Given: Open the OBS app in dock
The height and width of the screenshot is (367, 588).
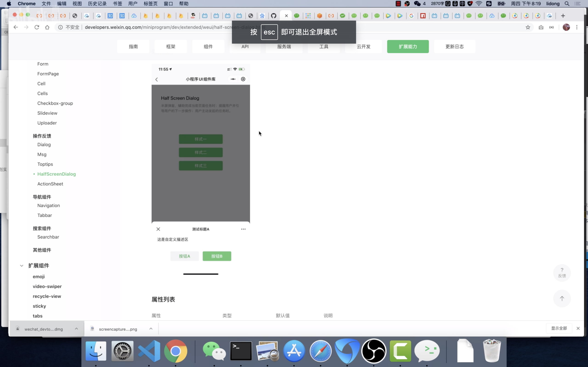Looking at the screenshot, I should coord(374,351).
